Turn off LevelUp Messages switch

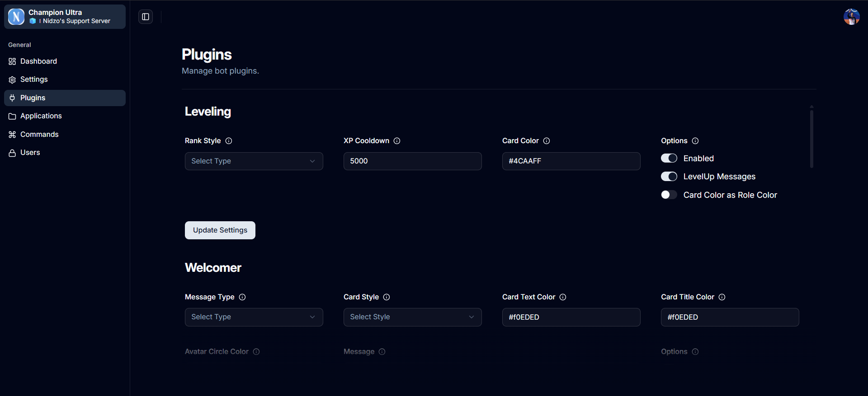[669, 177]
